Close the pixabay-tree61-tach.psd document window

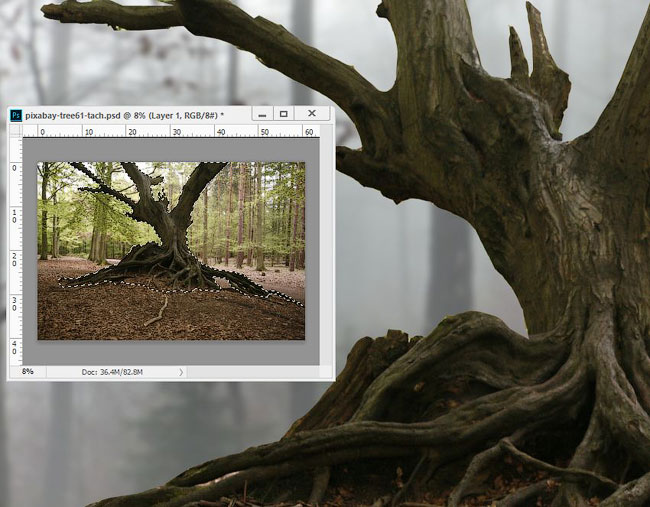(312, 114)
